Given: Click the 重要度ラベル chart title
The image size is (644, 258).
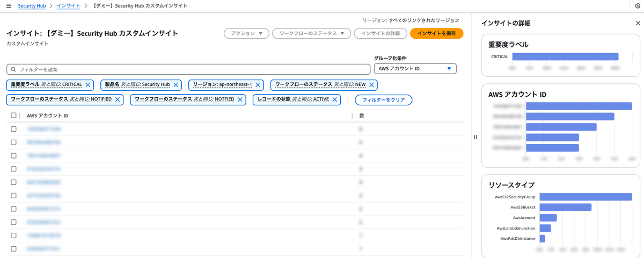Looking at the screenshot, I should click(508, 44).
